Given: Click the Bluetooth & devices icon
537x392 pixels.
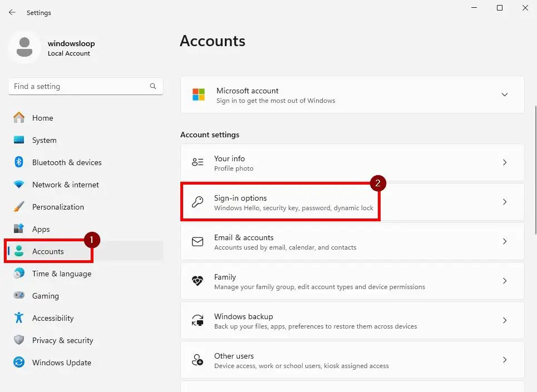Looking at the screenshot, I should [19, 162].
